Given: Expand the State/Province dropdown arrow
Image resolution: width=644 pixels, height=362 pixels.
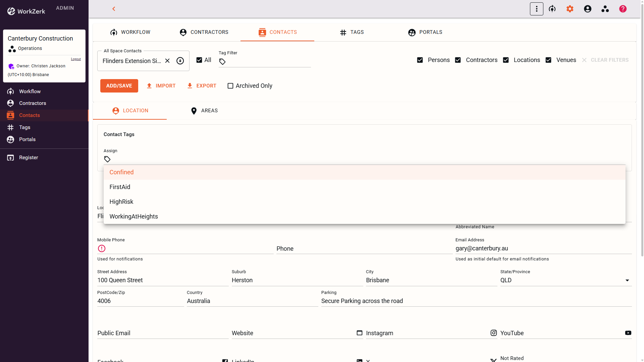Looking at the screenshot, I should click(627, 280).
